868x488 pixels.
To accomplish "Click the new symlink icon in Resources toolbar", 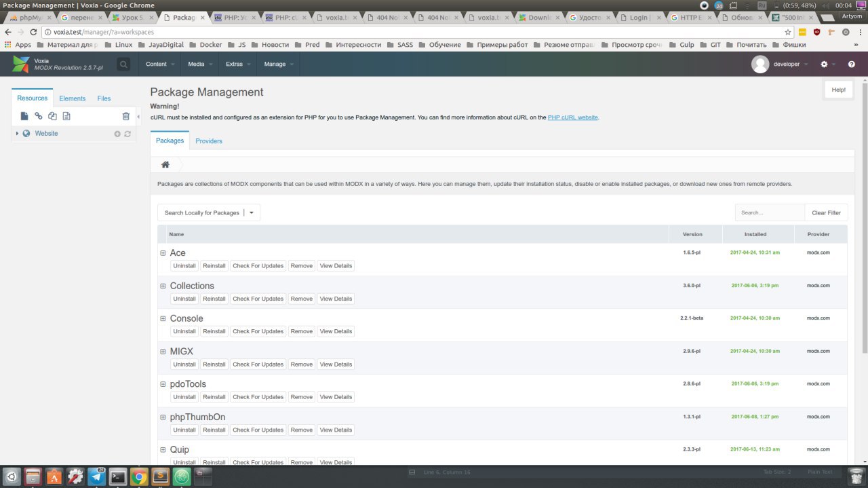I will tap(52, 116).
